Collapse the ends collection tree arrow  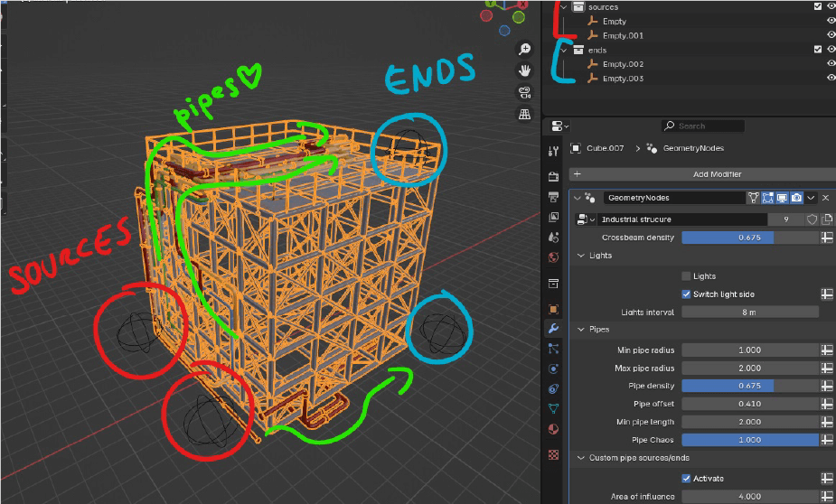(564, 50)
